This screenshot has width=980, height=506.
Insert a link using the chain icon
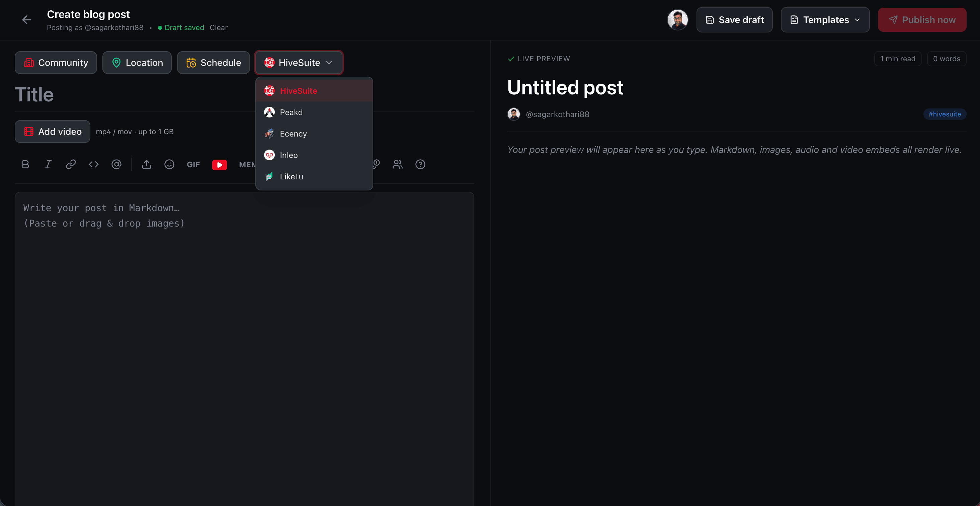pyautogui.click(x=71, y=164)
